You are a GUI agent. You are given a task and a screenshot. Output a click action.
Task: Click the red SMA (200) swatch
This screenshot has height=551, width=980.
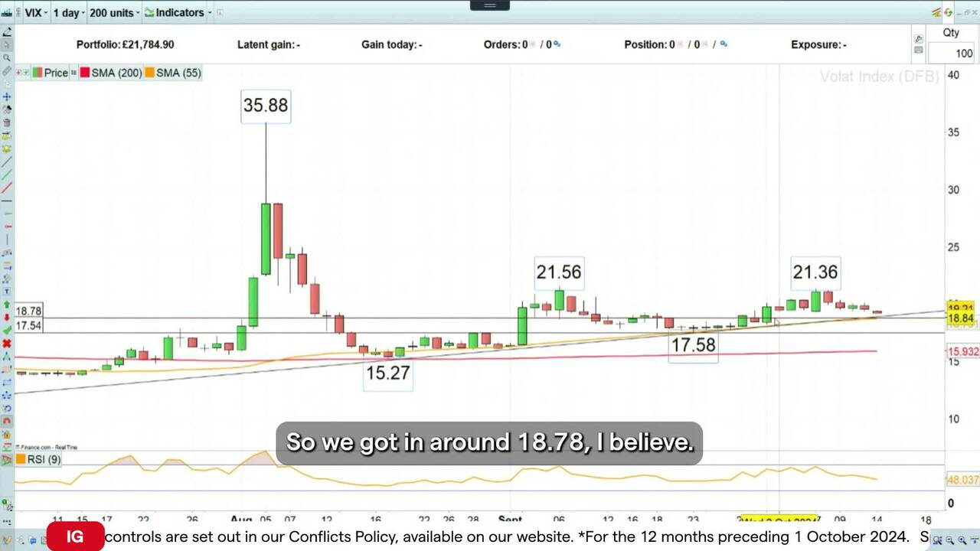[x=84, y=73]
